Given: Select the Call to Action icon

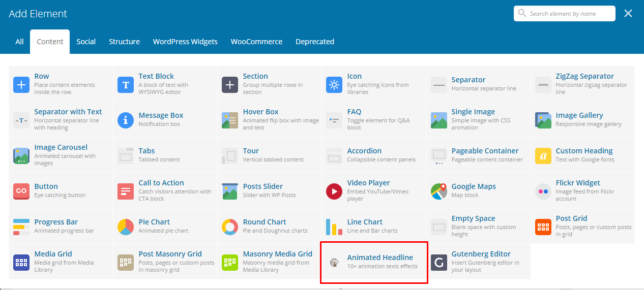Looking at the screenshot, I should (x=126, y=191).
